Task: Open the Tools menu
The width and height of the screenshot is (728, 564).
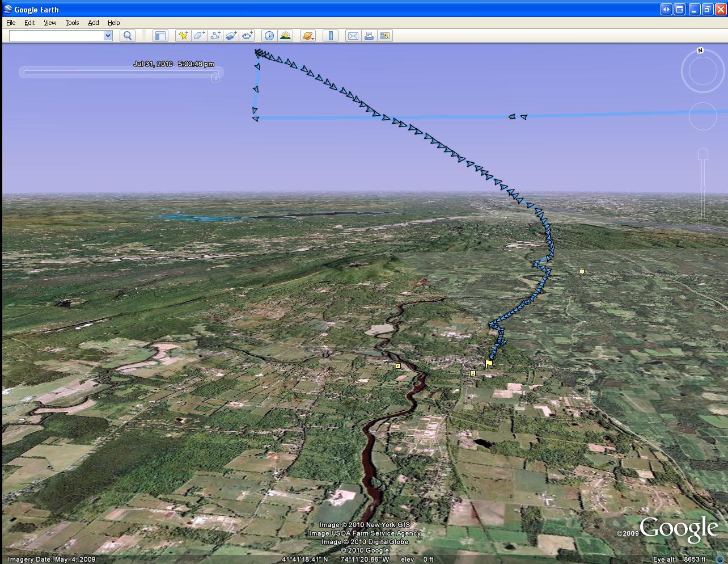Action: [72, 23]
